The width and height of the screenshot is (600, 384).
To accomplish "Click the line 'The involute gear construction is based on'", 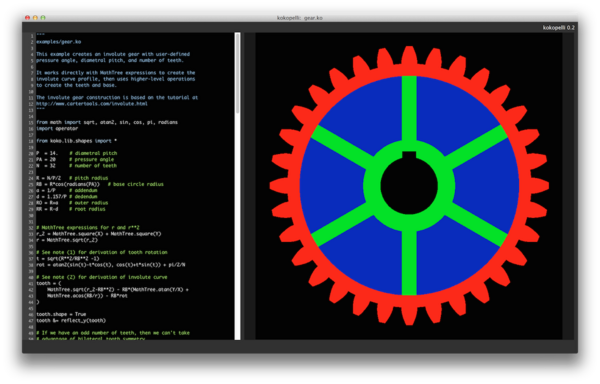I will click(117, 98).
